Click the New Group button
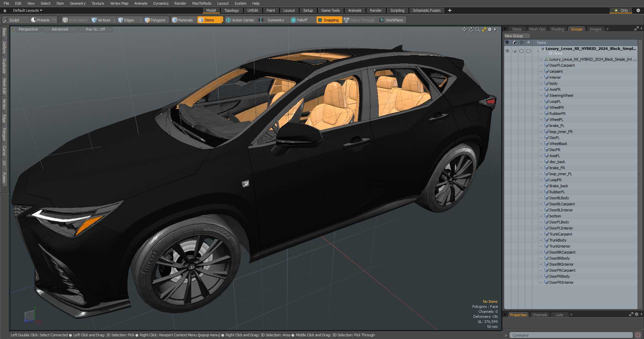The image size is (644, 339). tap(517, 36)
